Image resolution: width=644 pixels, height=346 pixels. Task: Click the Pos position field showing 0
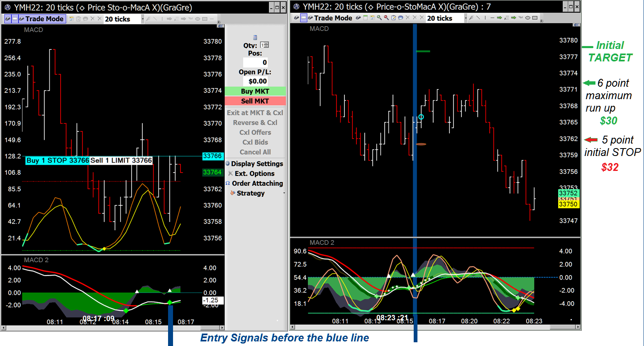coord(255,62)
